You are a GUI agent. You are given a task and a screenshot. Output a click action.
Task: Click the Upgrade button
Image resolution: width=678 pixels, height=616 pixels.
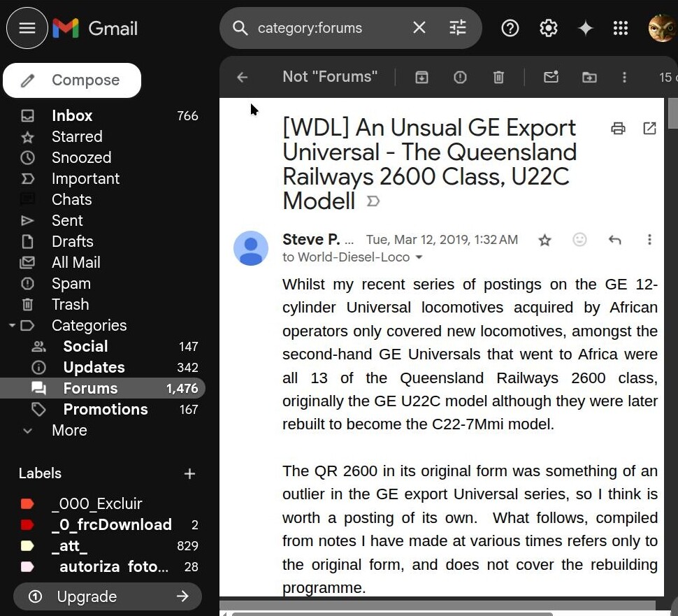(x=107, y=596)
